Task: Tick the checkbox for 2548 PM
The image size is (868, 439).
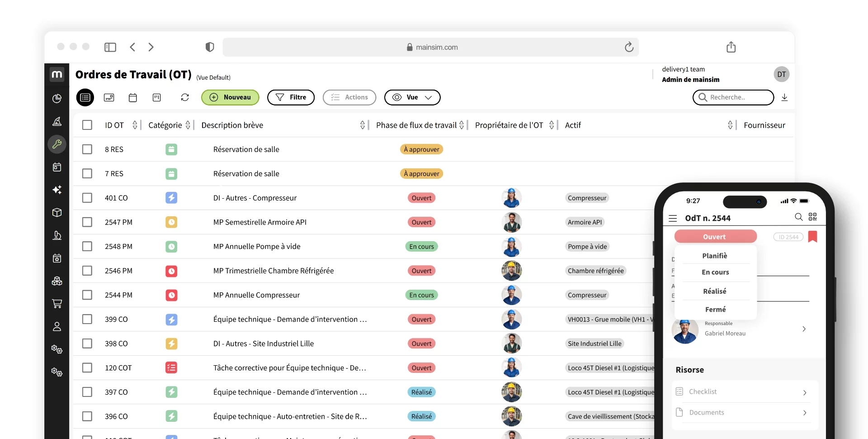Action: 87,247
